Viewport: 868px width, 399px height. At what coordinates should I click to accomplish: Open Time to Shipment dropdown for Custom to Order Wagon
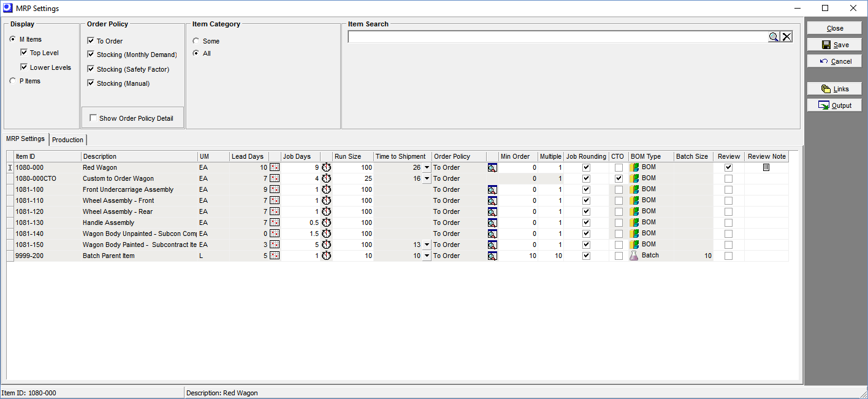(x=427, y=178)
